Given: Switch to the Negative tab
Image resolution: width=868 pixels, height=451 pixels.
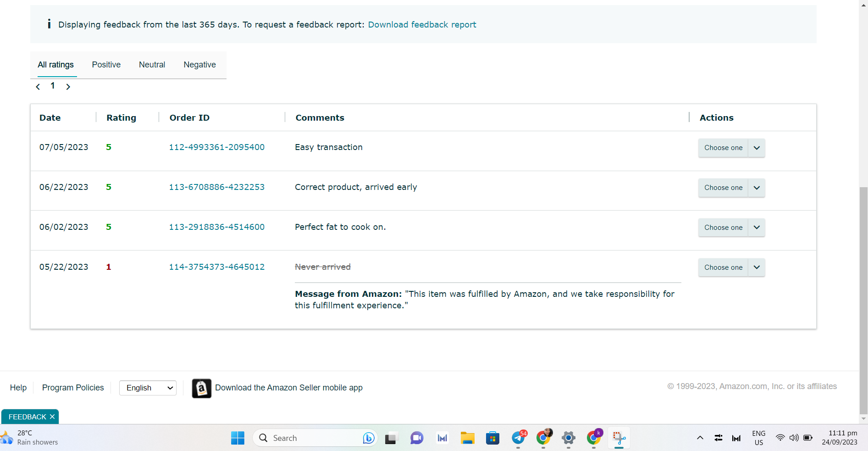Looking at the screenshot, I should pyautogui.click(x=200, y=65).
